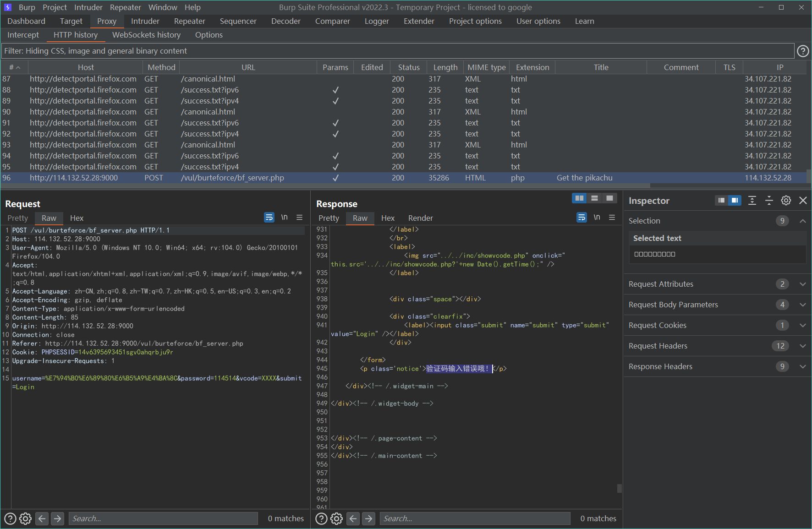Select history row 87 /canonical.html
The width and height of the screenshot is (812, 529).
(403, 79)
